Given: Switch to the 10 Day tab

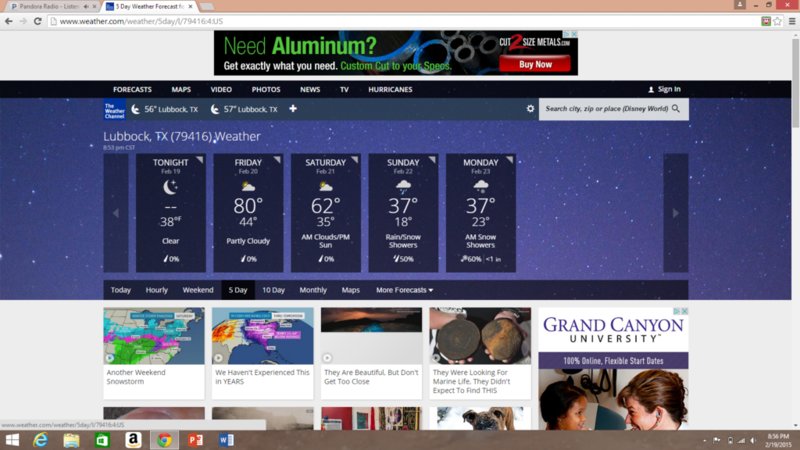Looking at the screenshot, I should (x=273, y=290).
